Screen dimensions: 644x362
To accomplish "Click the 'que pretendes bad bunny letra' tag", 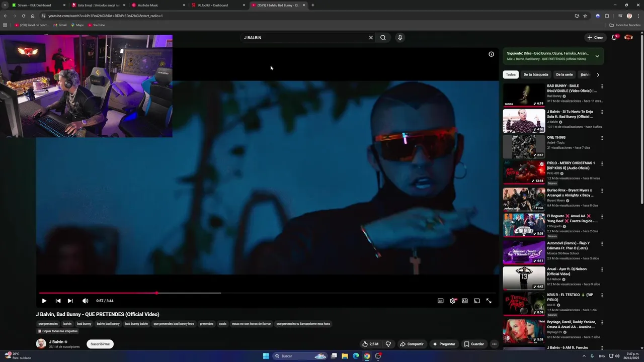I will 174,324.
